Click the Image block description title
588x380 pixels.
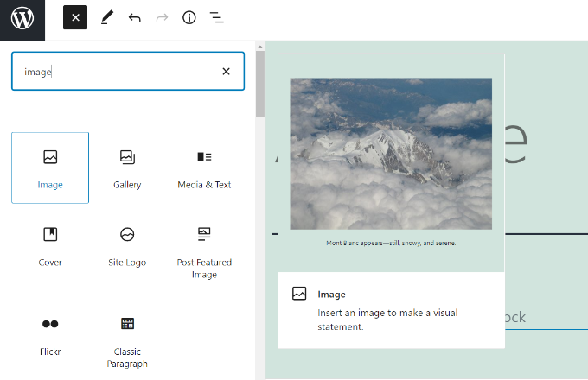[331, 294]
